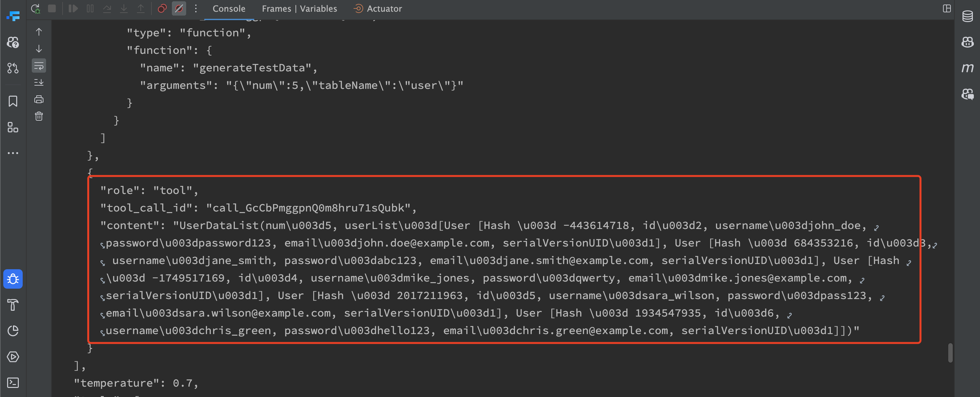Click the Rerun debug icon
Image resolution: width=980 pixels, height=397 pixels.
pos(35,8)
